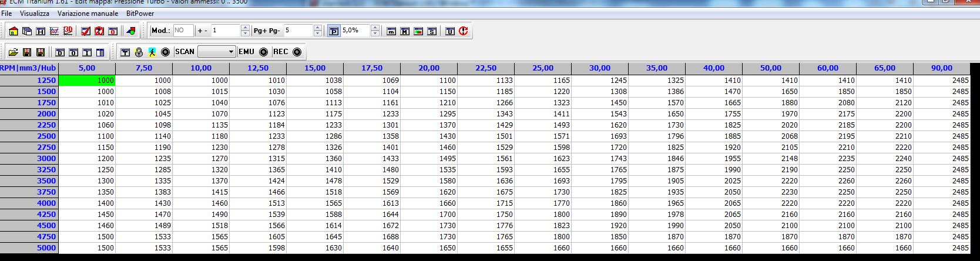Click the +/- step input showing 1
Image resolution: width=980 pixels, height=261 pixels.
(x=226, y=31)
